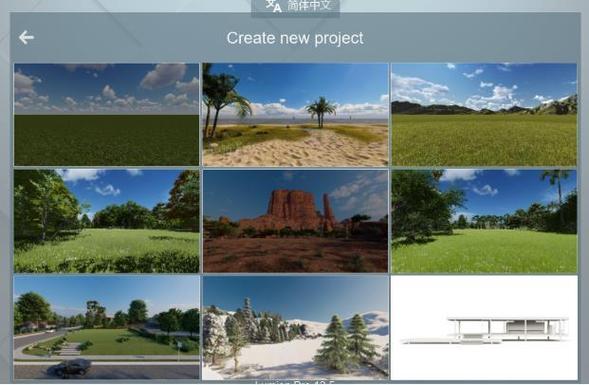Open the language selector labeled 简体中文
The width and height of the screenshot is (589, 385).
coord(296,7)
